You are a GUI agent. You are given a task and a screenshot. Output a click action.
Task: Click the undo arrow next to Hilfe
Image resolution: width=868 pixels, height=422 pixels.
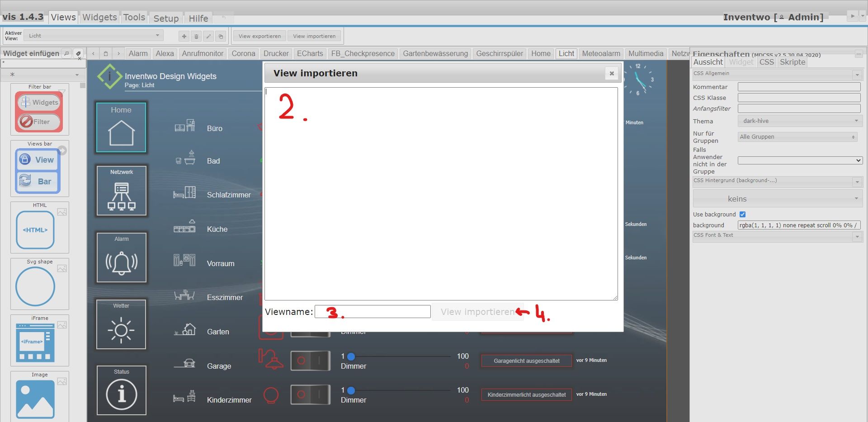click(x=224, y=18)
